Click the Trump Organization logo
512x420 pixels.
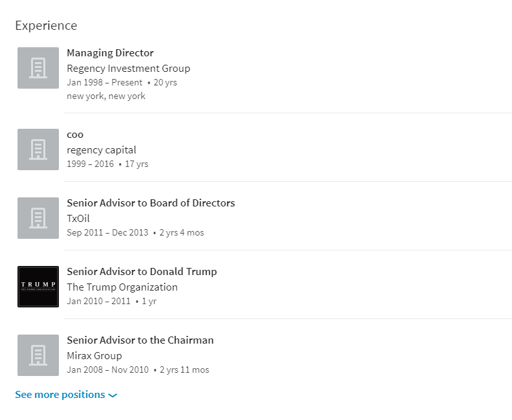click(x=38, y=287)
